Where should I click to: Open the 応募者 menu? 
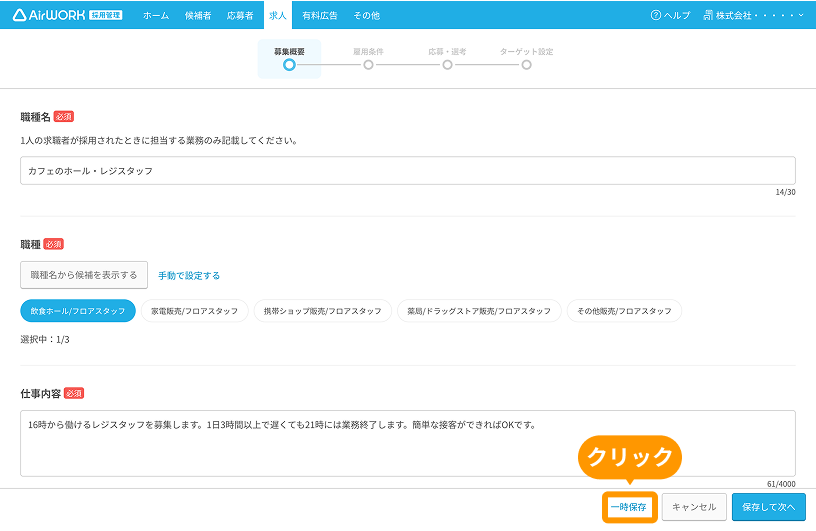point(240,16)
